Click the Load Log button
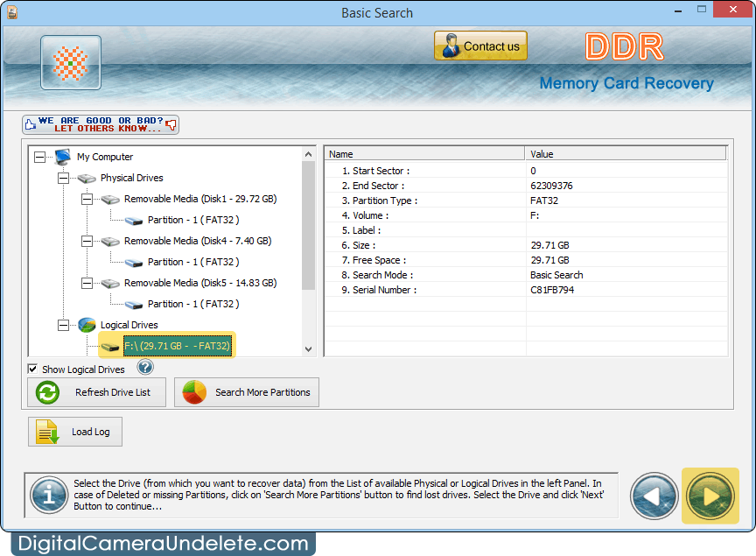 pyautogui.click(x=75, y=432)
